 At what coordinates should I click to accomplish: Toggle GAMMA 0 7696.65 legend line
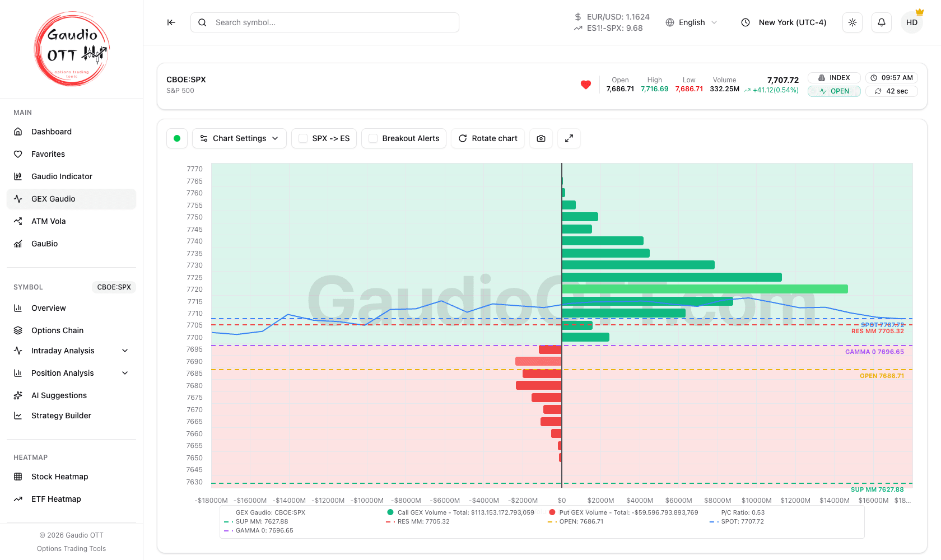[x=258, y=530]
